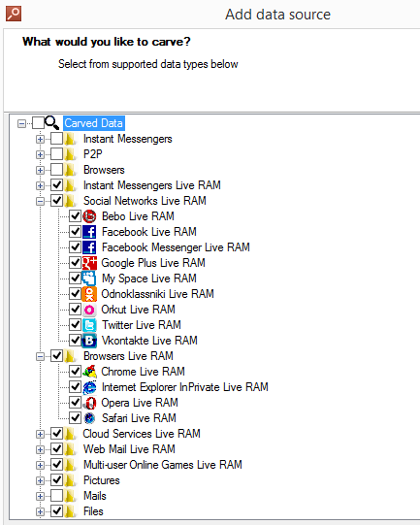
Task: Select the Odnoklassniki orange icon
Action: click(x=89, y=294)
